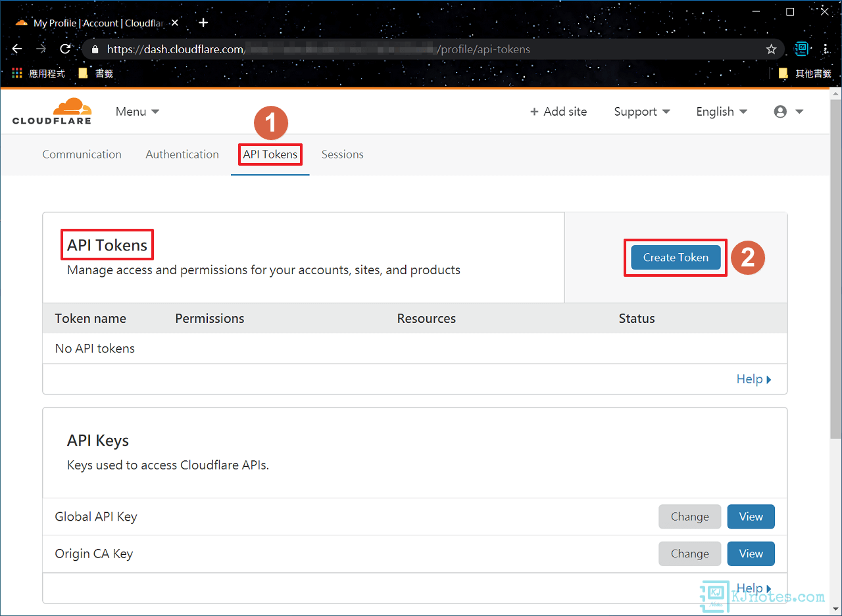Click the 'Token name' column header
842x616 pixels.
click(90, 318)
